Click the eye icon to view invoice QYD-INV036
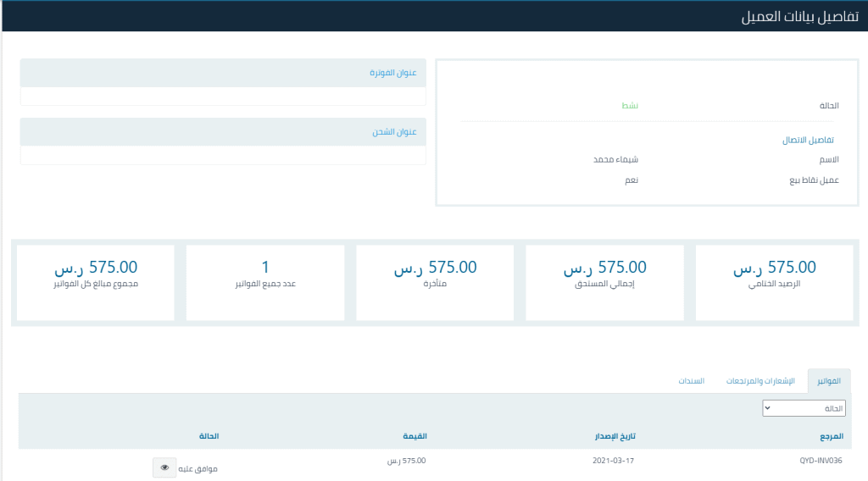Viewport: 868px width, 481px height. click(x=164, y=467)
